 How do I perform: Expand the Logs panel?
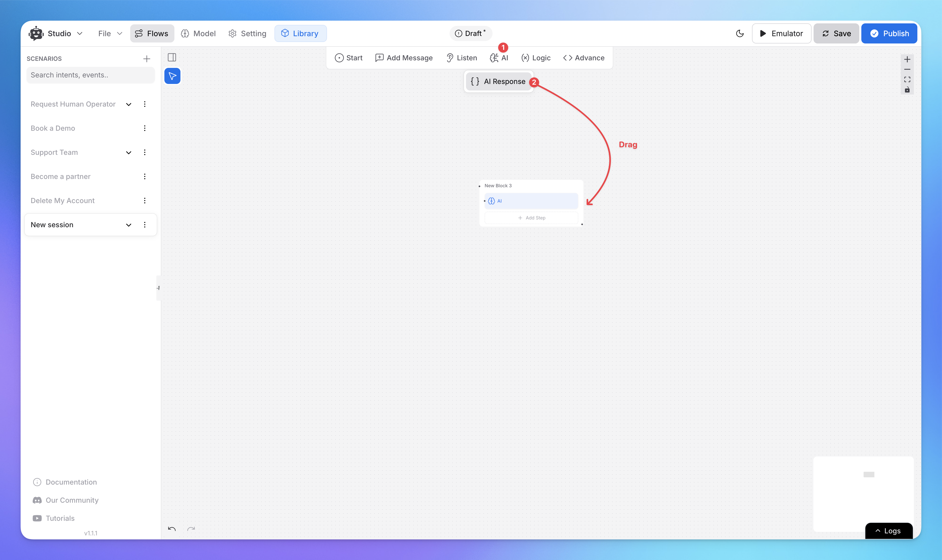point(888,531)
